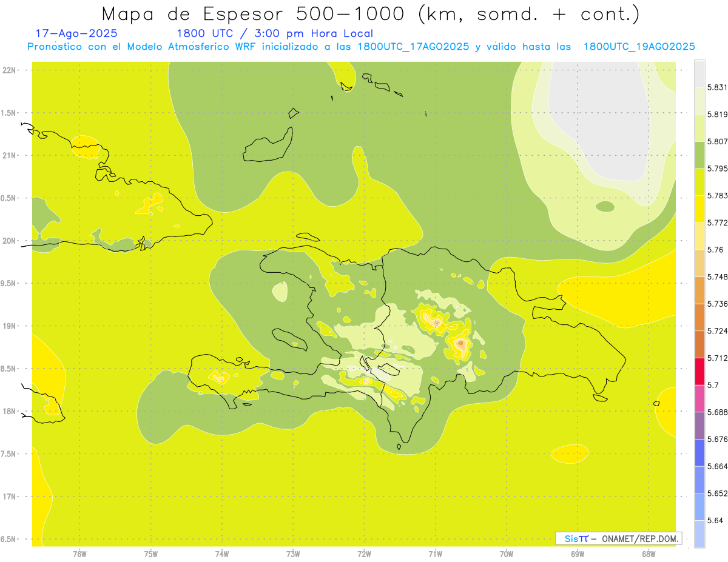Select the tan swatch between 5.76 and 5.748
This screenshot has height=562, width=728.
click(699, 263)
